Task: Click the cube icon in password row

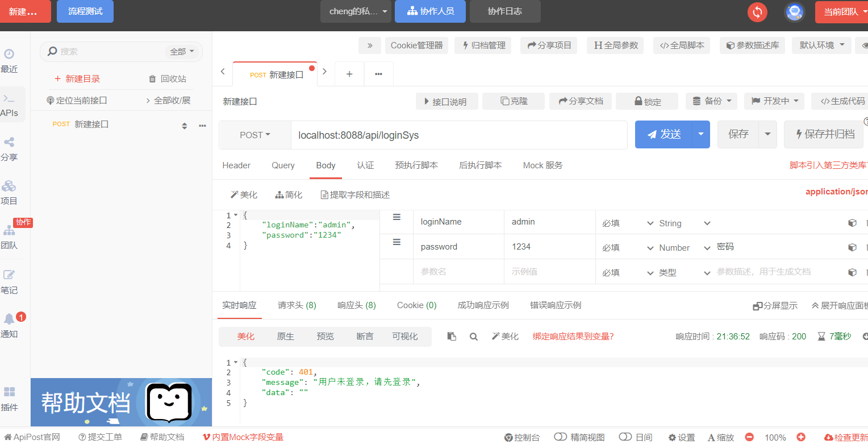Action: 852,247
